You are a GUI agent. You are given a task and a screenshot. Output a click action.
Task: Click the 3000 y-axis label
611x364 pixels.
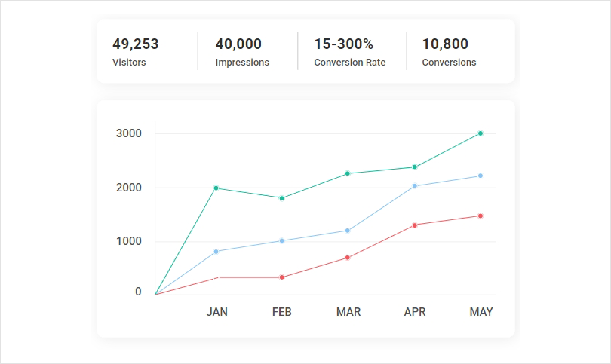click(128, 133)
